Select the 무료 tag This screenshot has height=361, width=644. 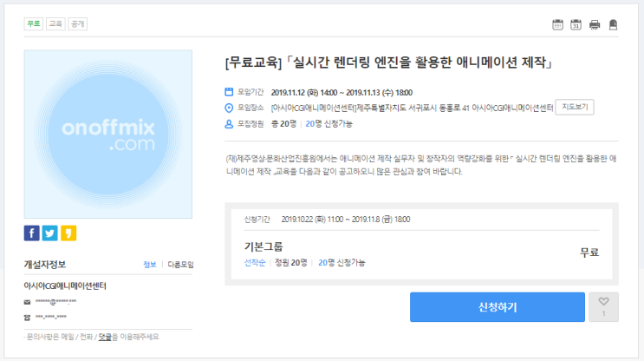(34, 23)
